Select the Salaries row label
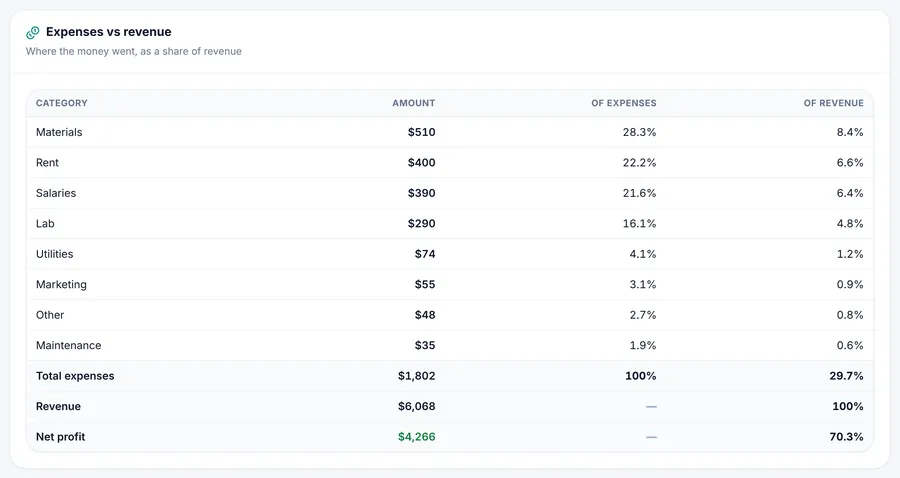Image resolution: width=900 pixels, height=478 pixels. coord(56,193)
